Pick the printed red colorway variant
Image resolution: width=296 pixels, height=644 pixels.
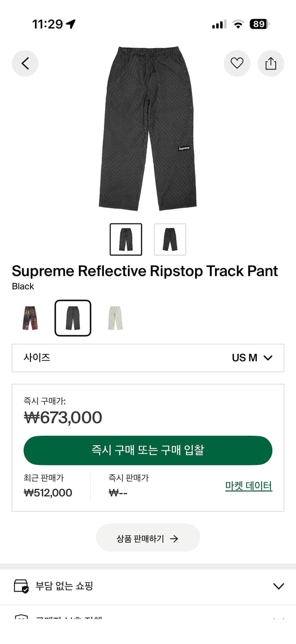[x=30, y=318]
